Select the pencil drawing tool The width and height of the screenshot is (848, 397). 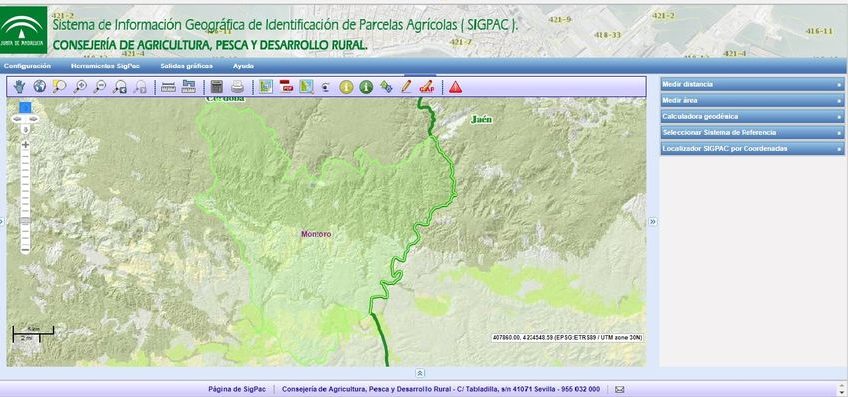click(406, 87)
